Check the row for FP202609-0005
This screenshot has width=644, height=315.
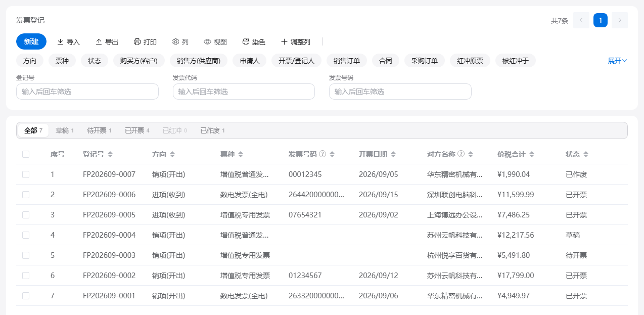pos(26,215)
